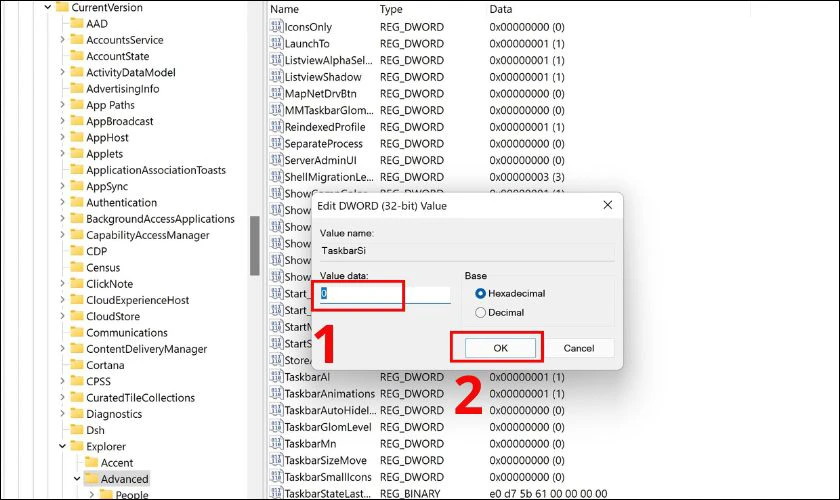840x500 pixels.
Task: Expand the Diagnostics key
Action: pos(62,414)
